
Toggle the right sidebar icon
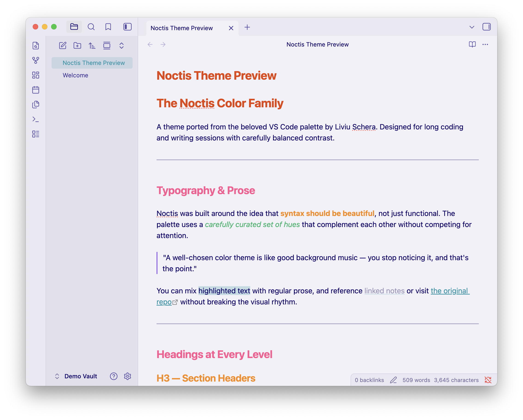486,27
